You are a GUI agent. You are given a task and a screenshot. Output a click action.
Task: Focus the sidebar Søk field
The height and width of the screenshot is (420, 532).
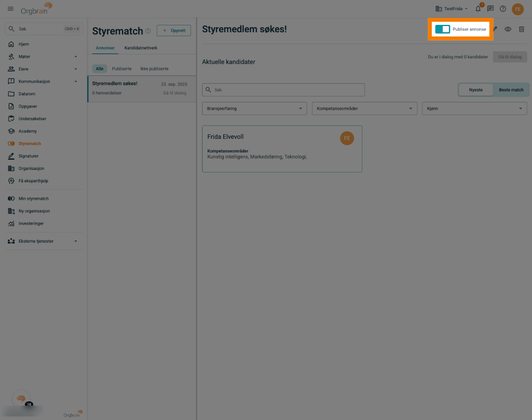[x=44, y=29]
